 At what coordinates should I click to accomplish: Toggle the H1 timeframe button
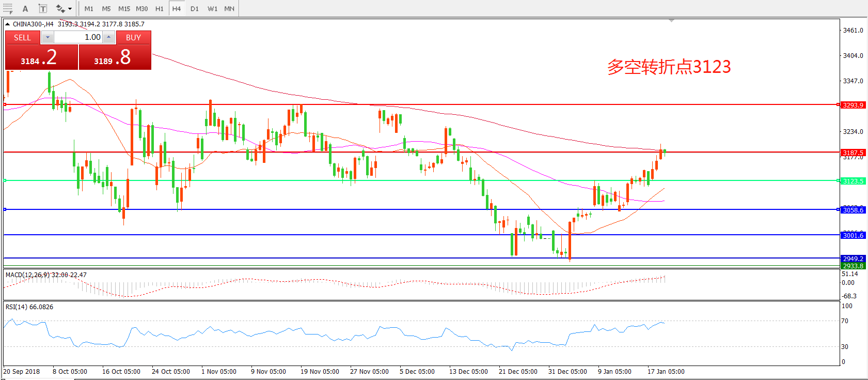[x=160, y=9]
